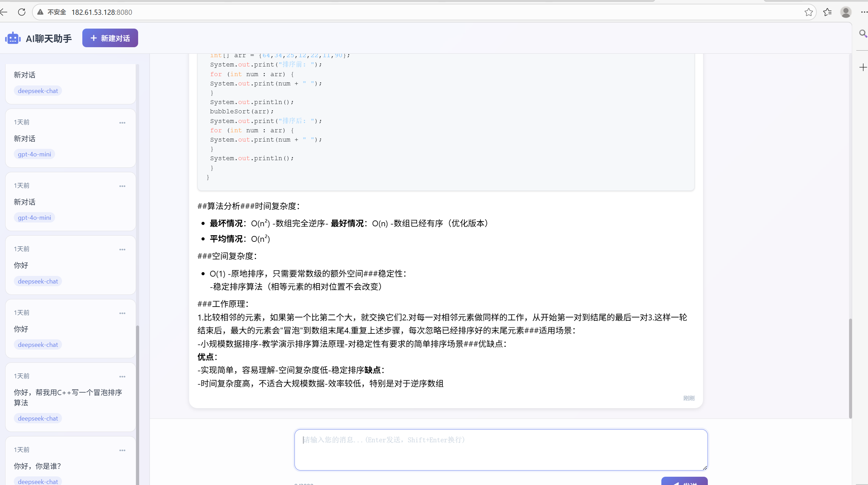This screenshot has width=868, height=485.
Task: Click the chat area vertical scrollbar
Action: pyautogui.click(x=850, y=369)
